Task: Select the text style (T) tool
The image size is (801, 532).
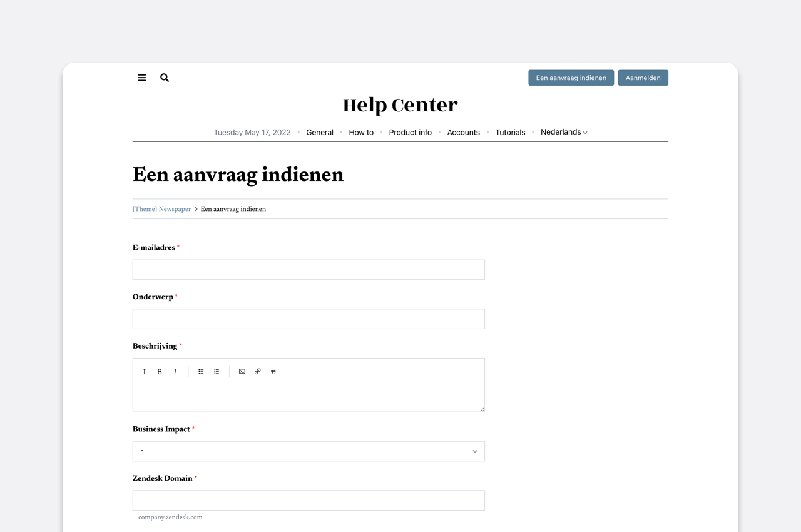Action: [x=145, y=372]
